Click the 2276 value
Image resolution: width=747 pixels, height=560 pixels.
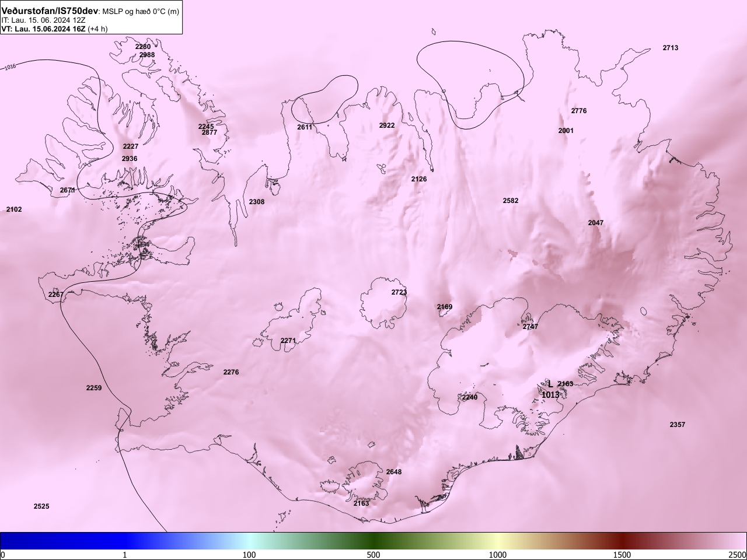[x=231, y=372]
